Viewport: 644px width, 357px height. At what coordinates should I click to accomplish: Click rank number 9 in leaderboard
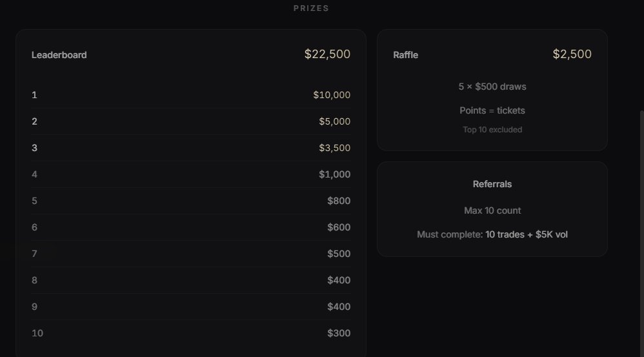[34, 307]
